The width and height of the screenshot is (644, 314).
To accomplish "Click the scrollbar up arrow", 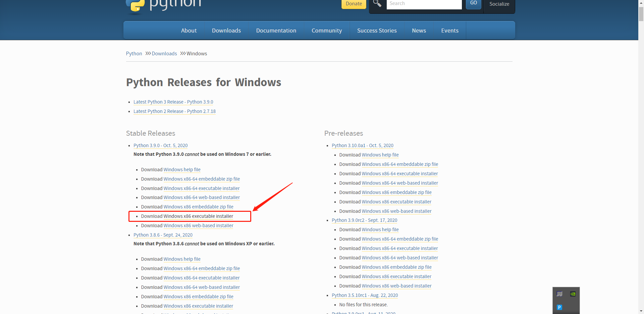I will coord(641,3).
